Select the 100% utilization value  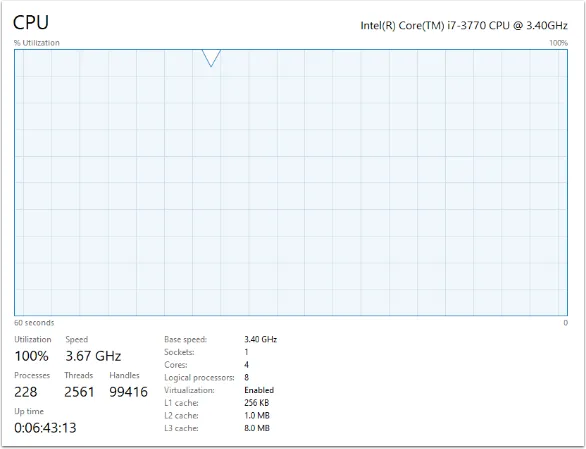(31, 356)
